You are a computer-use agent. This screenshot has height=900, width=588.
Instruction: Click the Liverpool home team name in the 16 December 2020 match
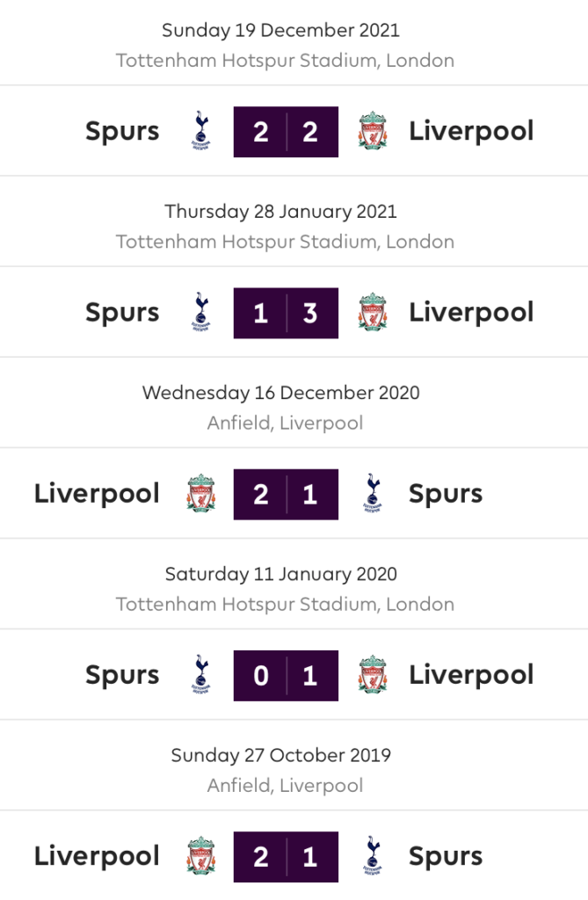97,495
